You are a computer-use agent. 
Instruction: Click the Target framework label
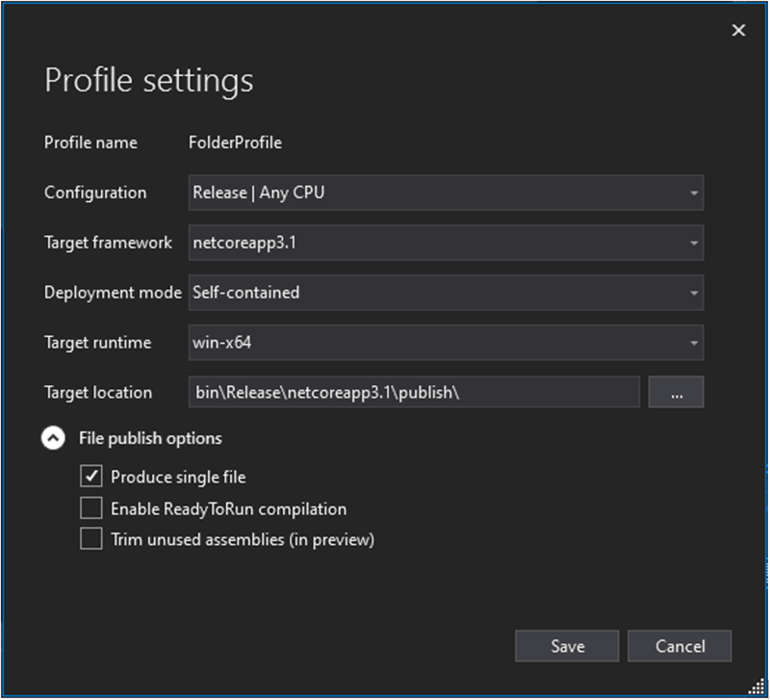point(108,243)
